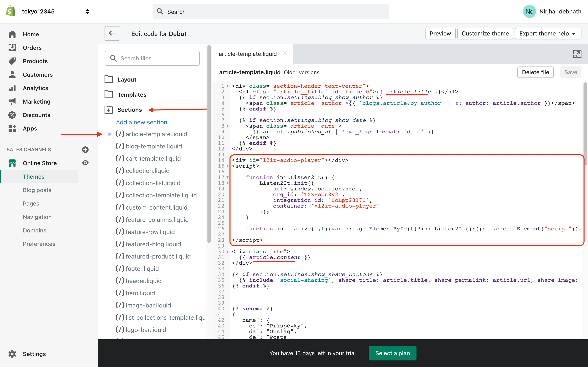Screen dimensions: 588x367
Task: Click the Add a new section icon
Action: coord(141,122)
